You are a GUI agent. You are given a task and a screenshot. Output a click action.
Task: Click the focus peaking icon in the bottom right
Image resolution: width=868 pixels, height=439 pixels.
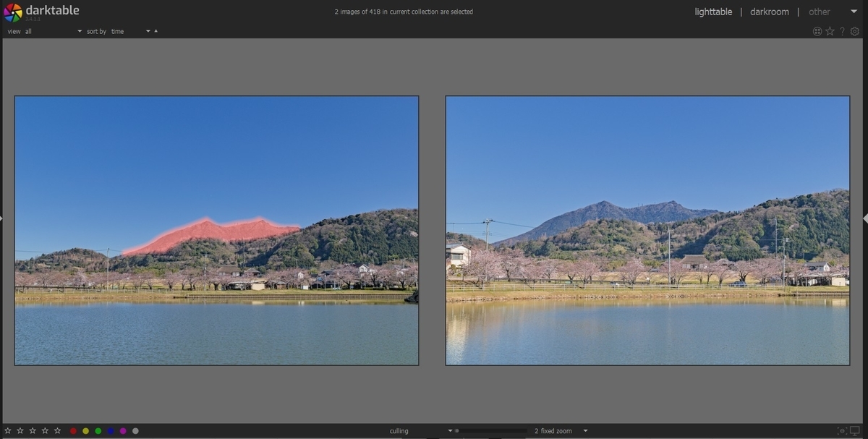(x=842, y=431)
